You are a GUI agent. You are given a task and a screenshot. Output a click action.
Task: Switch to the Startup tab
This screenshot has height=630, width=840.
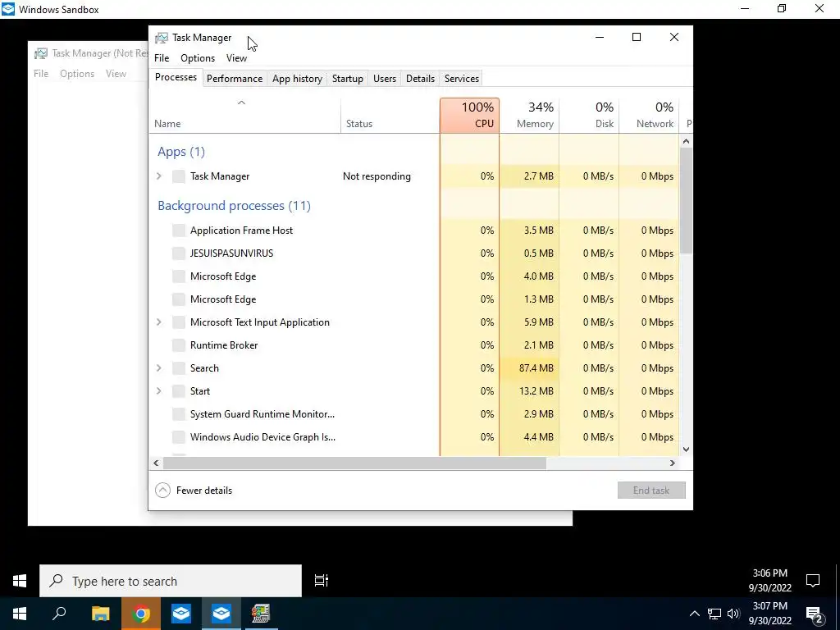[348, 79]
